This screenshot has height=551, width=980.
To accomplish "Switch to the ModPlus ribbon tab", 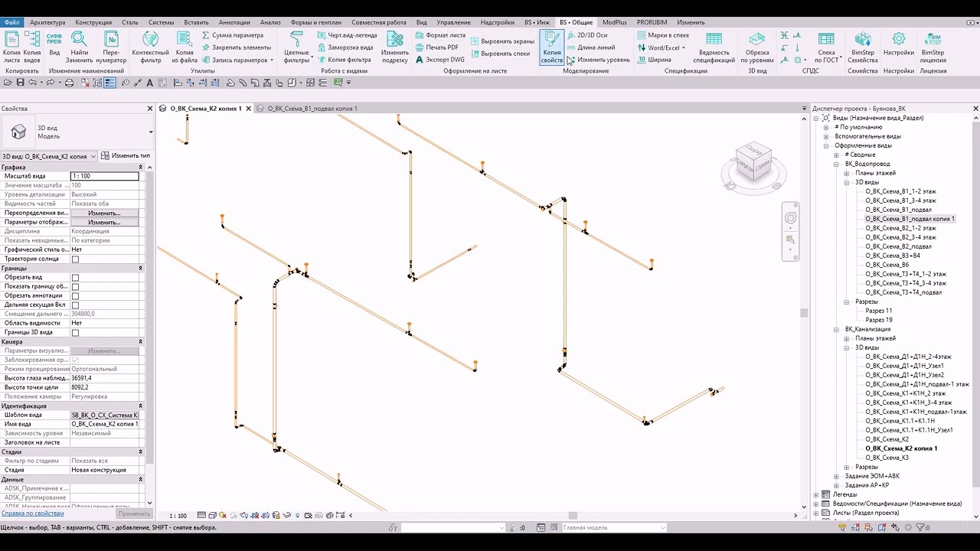I will 615,23.
